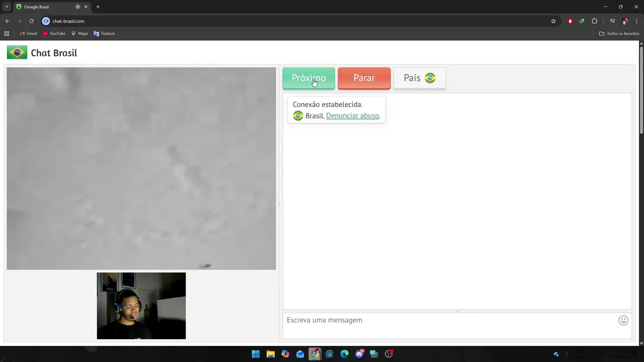Bookmark this page with star icon

coord(553,21)
